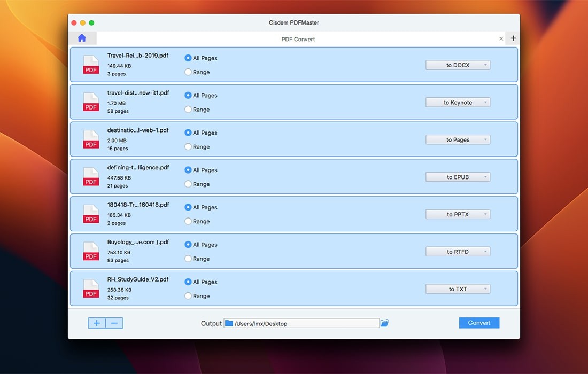
Task: Select file name Buyology_...e.com ).pdf
Action: pyautogui.click(x=138, y=241)
